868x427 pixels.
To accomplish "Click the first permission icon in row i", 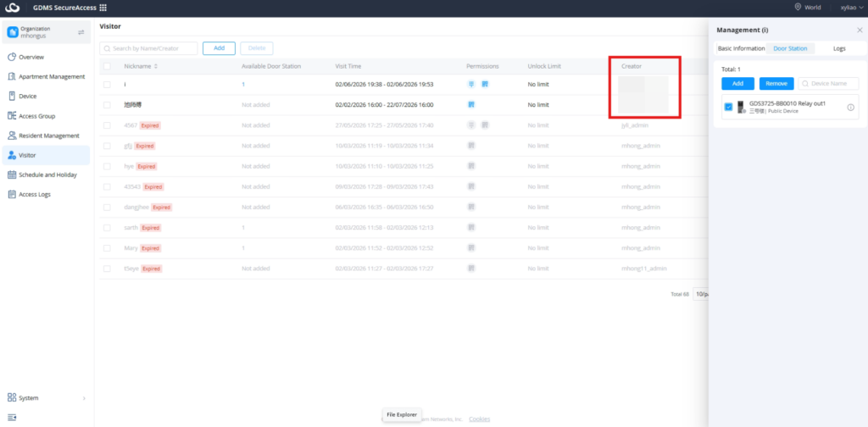I will click(471, 85).
